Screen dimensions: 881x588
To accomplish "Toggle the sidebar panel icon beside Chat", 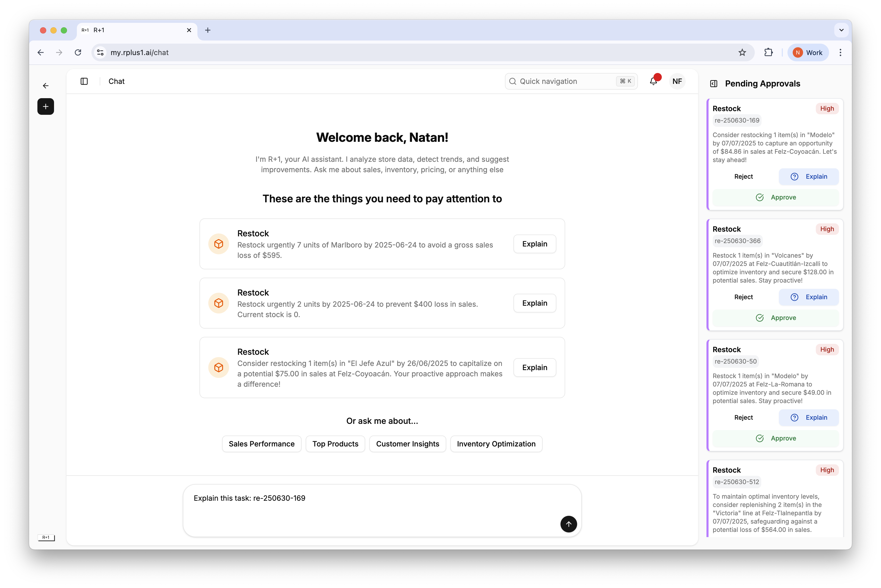I will coord(84,81).
